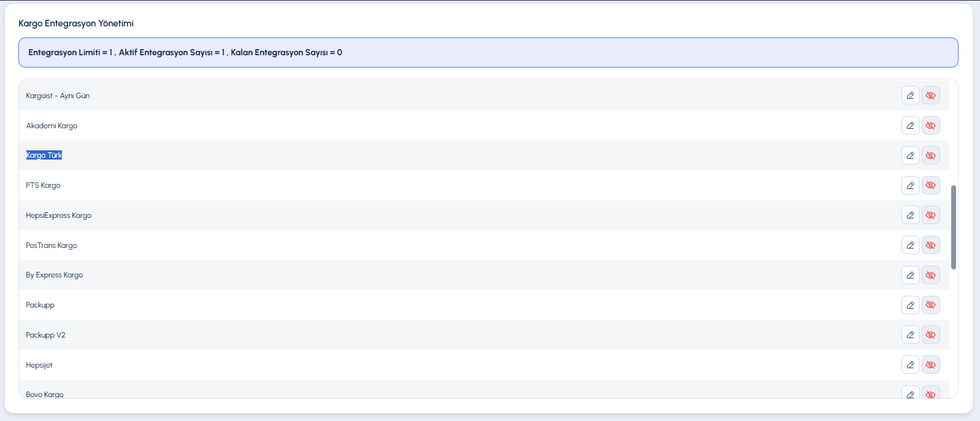Click the highlighted 'Kargo Türk' text
This screenshot has height=421, width=980.
44,155
